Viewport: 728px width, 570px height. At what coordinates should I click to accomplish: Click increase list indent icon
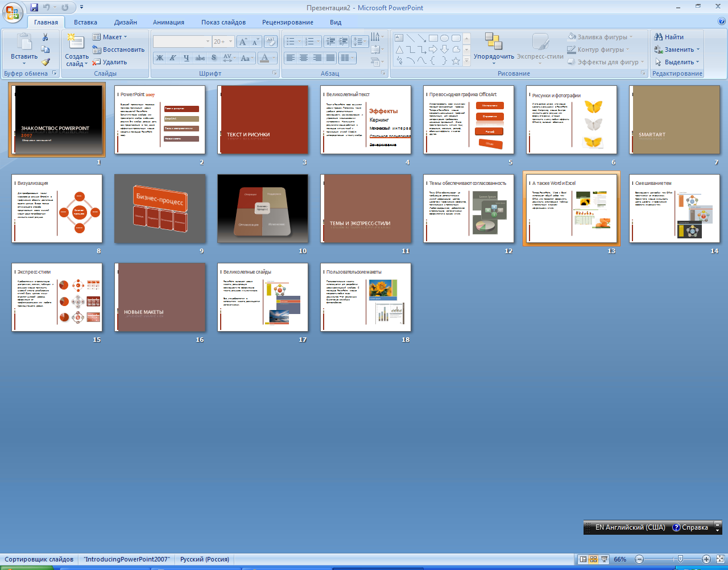tap(343, 42)
